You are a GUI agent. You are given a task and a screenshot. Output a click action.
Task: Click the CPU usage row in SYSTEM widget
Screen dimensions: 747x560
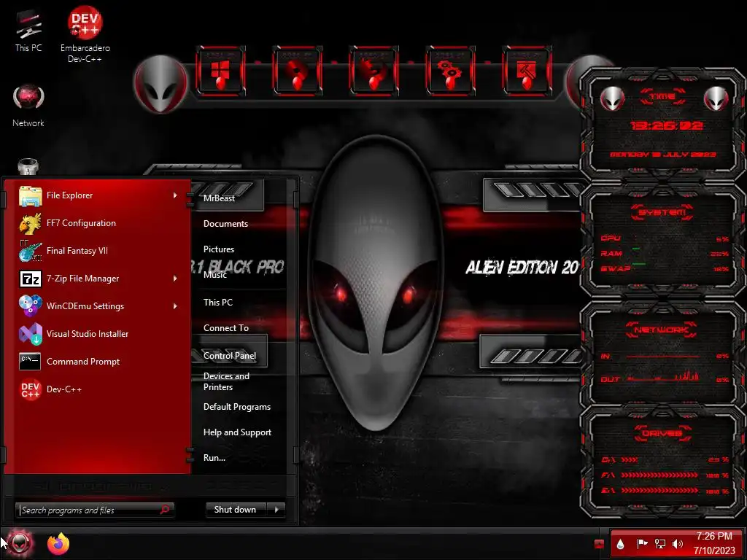tap(664, 238)
